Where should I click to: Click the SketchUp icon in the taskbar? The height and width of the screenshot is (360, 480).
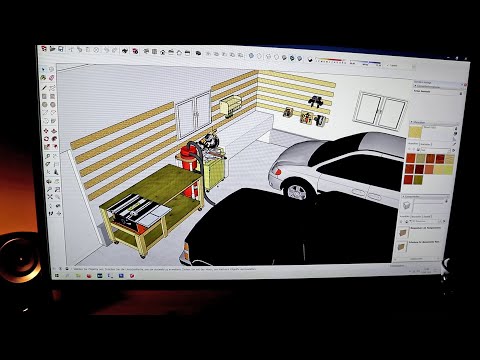coord(132,276)
